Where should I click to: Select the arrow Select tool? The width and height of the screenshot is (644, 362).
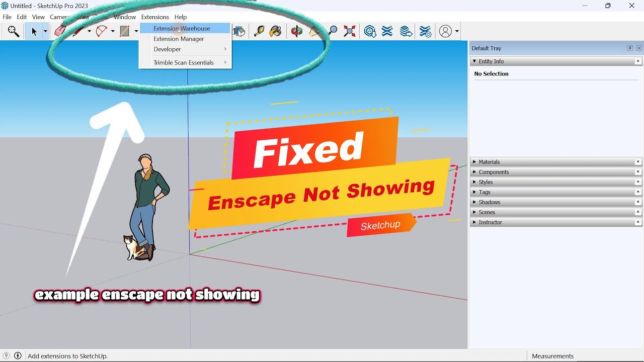34,32
